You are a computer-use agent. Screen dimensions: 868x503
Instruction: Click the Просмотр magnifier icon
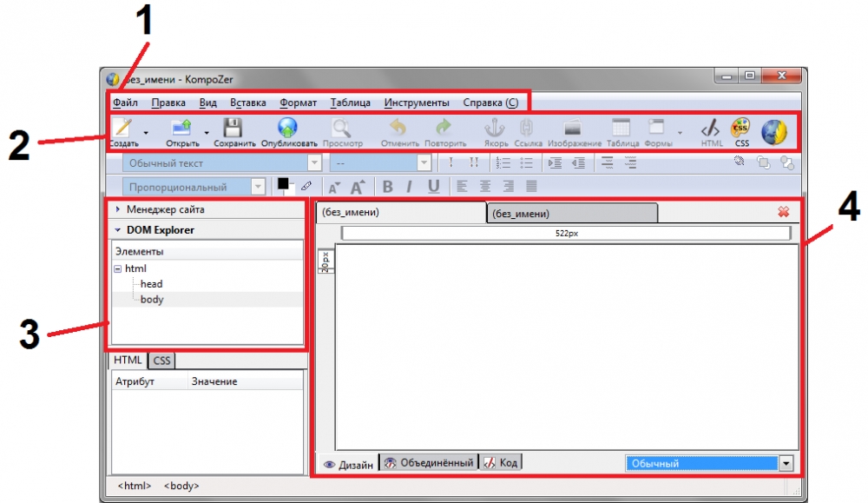(x=341, y=128)
